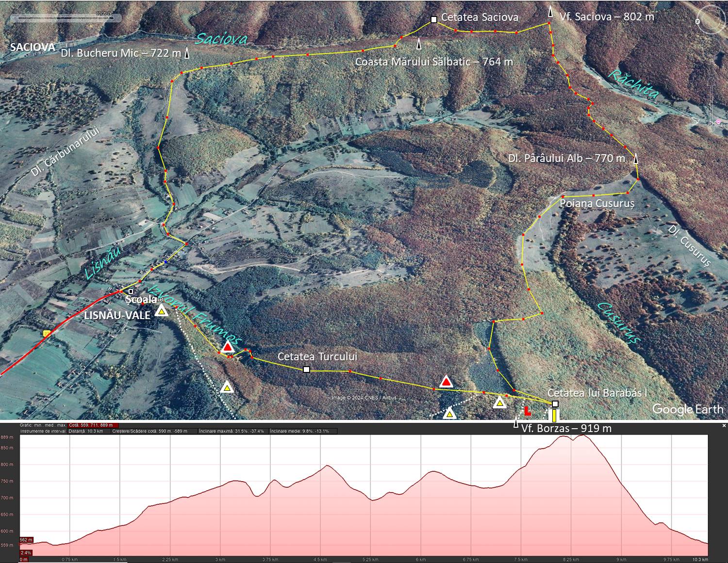Click the Cotă min/med/max elevation readout
Image resolution: width=728 pixels, height=563 pixels.
[x=93, y=425]
